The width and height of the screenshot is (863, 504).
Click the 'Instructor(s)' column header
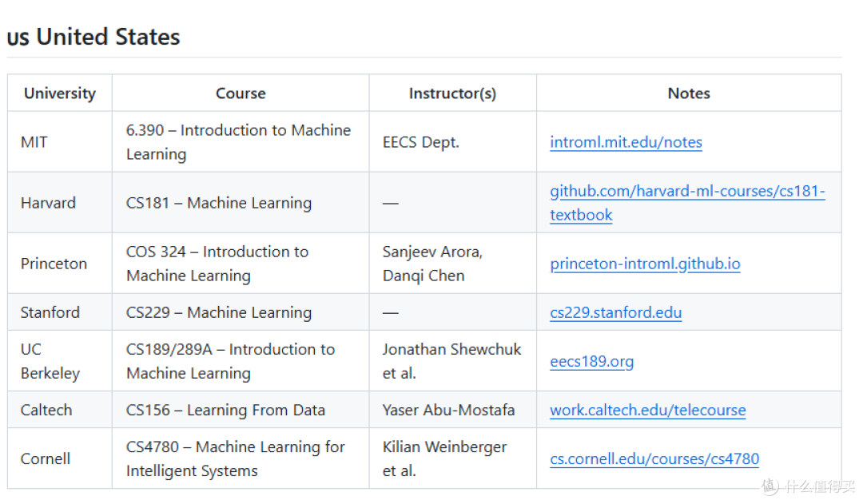[452, 93]
